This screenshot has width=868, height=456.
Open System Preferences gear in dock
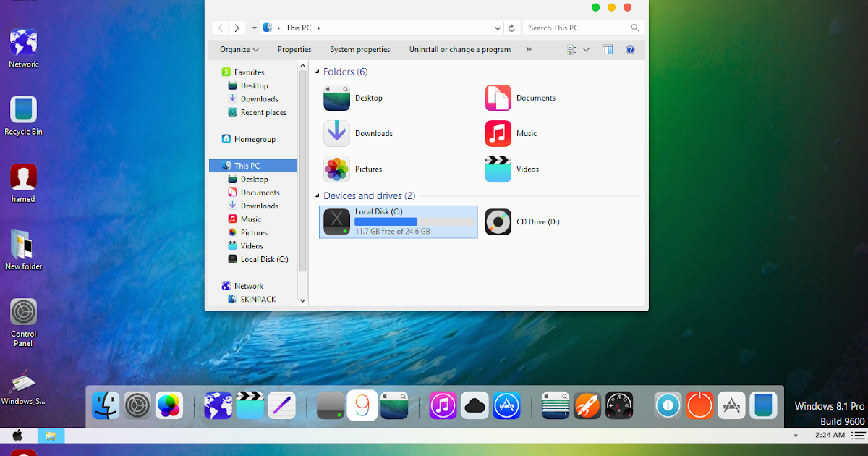tap(137, 405)
